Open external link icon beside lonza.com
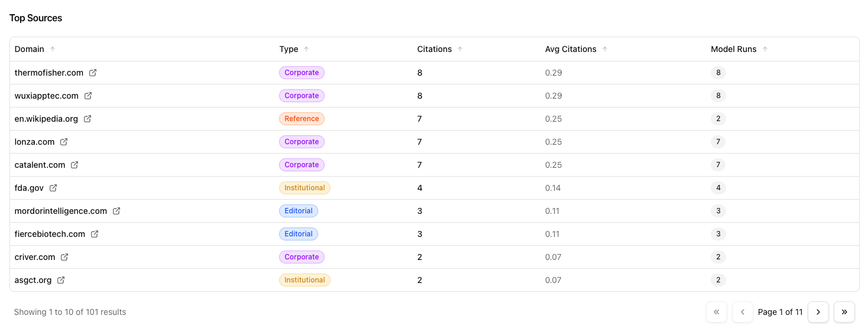The image size is (868, 335). (64, 142)
